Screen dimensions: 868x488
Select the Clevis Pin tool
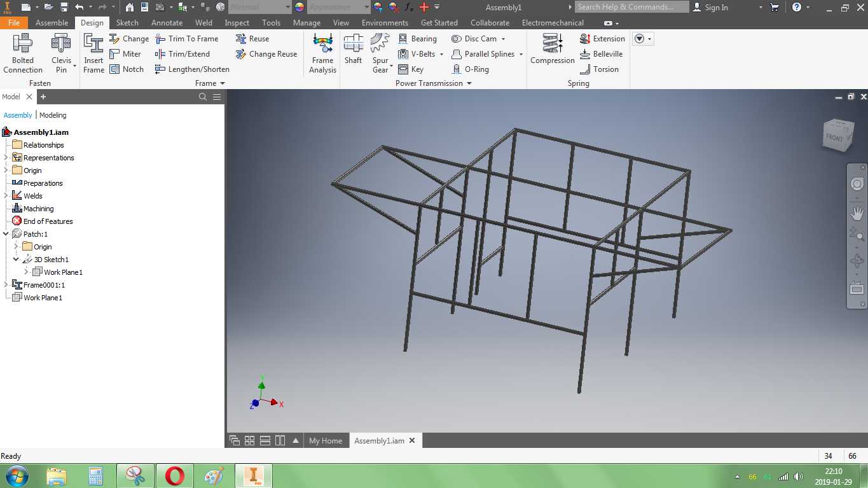coord(61,53)
